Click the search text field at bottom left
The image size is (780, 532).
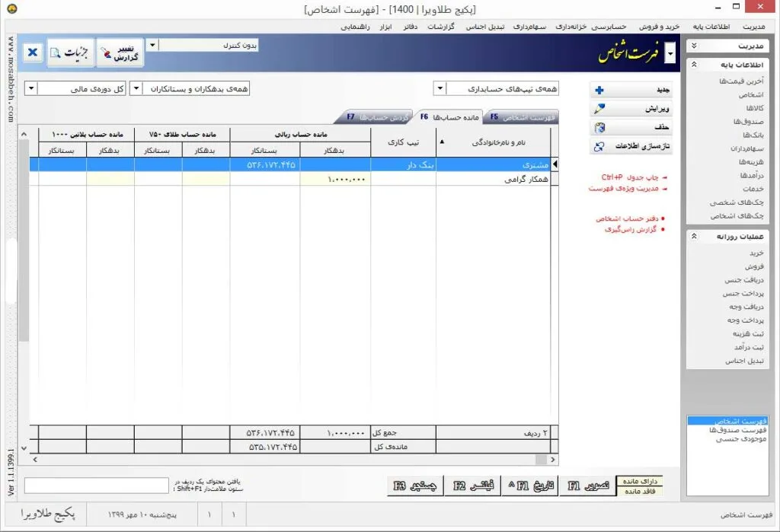point(97,486)
